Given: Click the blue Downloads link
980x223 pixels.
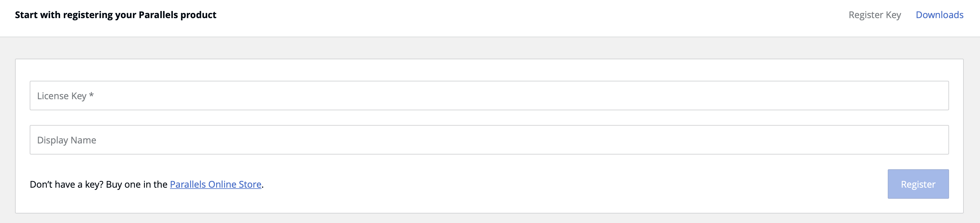Looking at the screenshot, I should [x=939, y=15].
